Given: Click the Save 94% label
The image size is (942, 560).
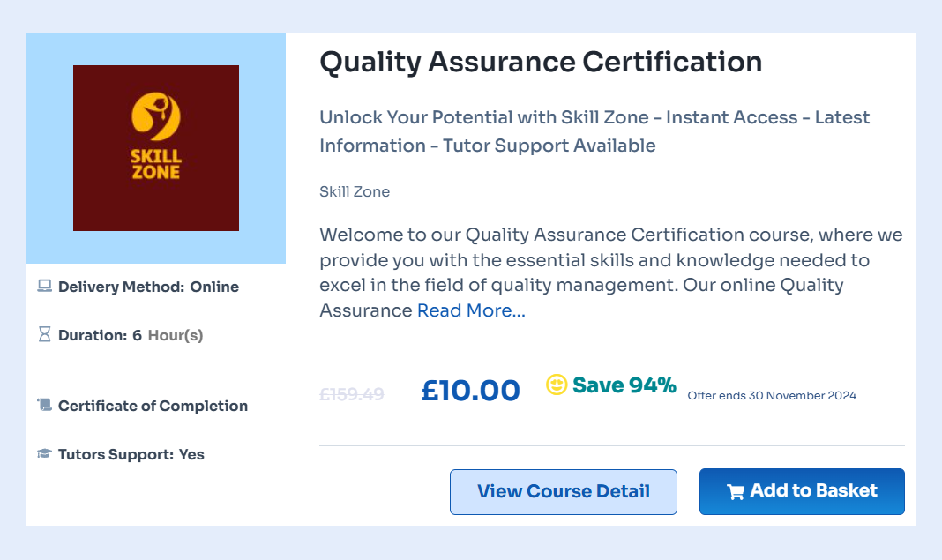Looking at the screenshot, I should pyautogui.click(x=624, y=385).
